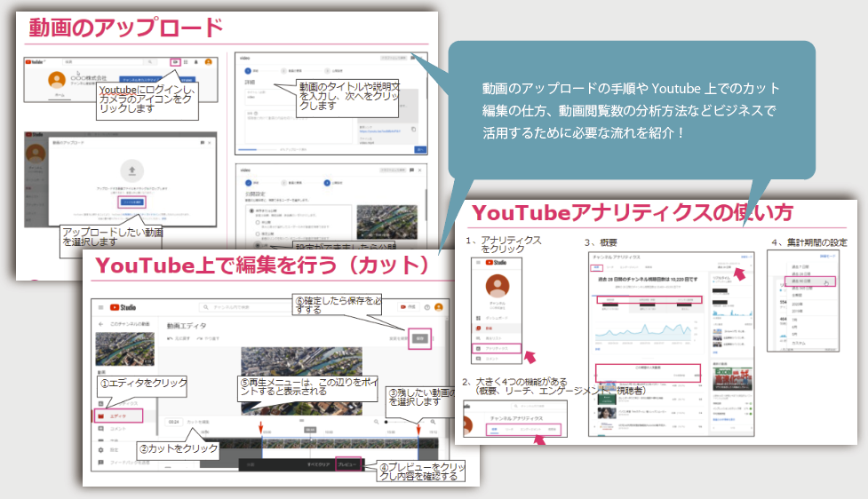Click step 1 詳細 circle in top upload wizard
This screenshot has width=868, height=499.
pos(248,71)
